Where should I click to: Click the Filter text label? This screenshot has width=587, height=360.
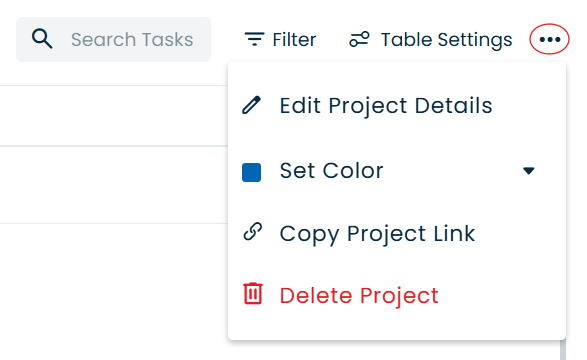pyautogui.click(x=294, y=39)
